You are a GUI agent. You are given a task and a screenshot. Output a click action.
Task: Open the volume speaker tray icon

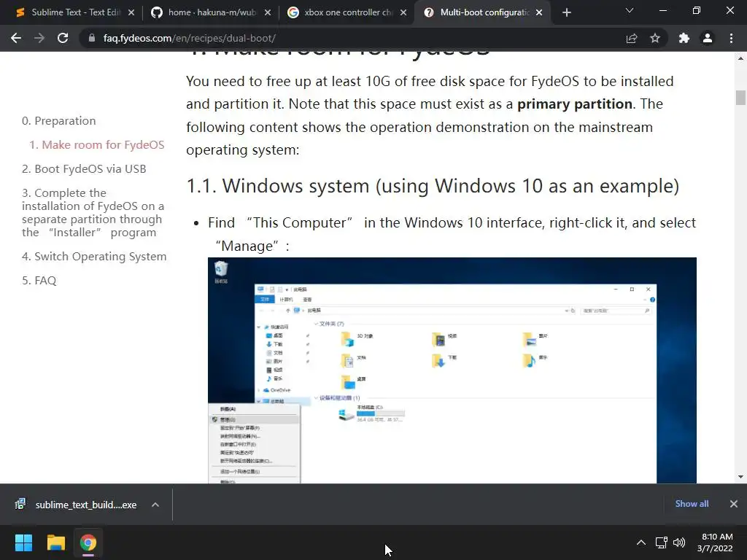(x=679, y=542)
